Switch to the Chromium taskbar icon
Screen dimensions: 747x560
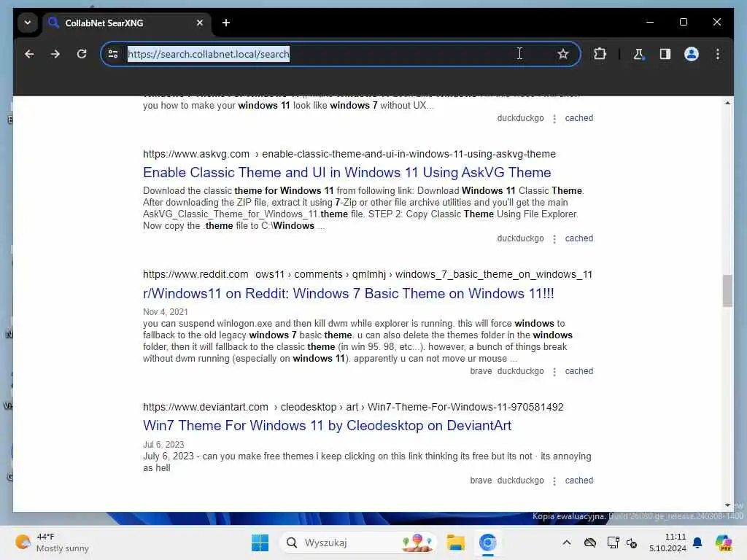pos(487,542)
